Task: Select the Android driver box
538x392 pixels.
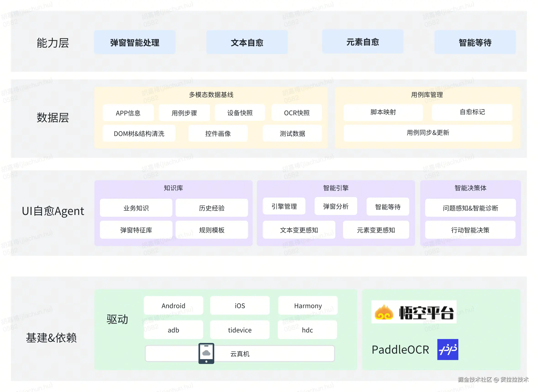Action: [x=173, y=306]
